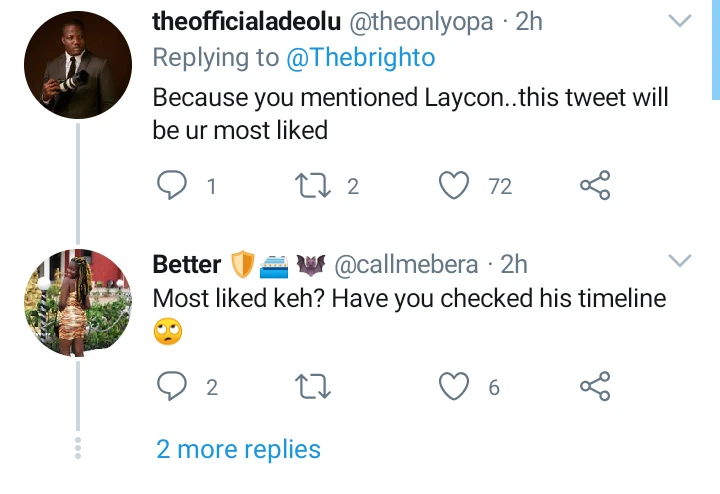This screenshot has height=494, width=720.
Task: Open the @callmebera handle
Action: [x=406, y=265]
